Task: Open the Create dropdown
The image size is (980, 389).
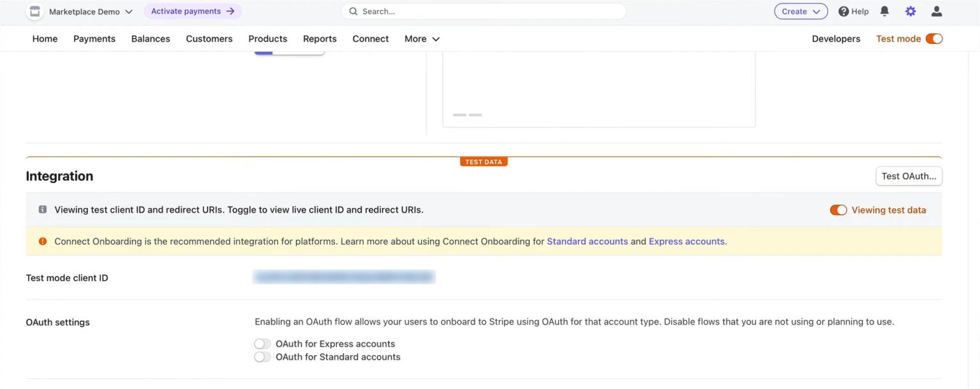Action: coord(801,11)
